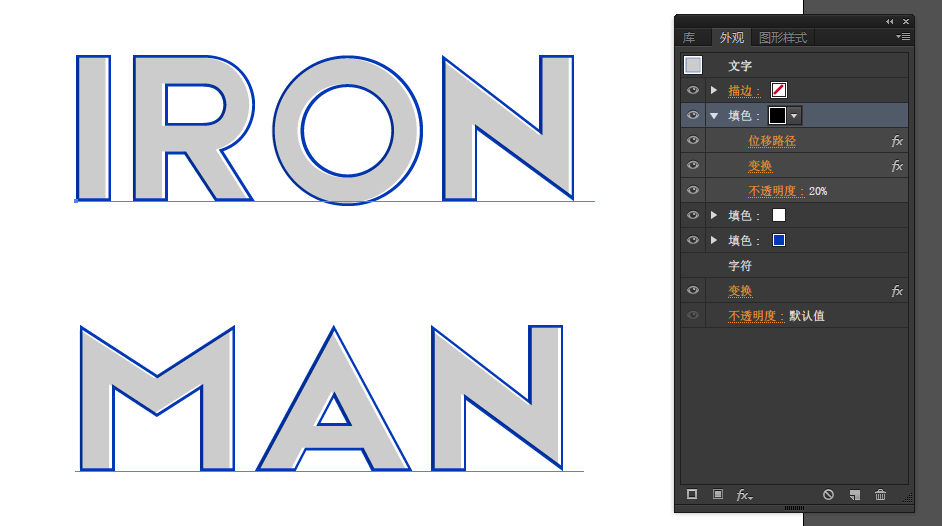Open the Appearance panel flyout menu
The image size is (942, 526).
pos(902,37)
